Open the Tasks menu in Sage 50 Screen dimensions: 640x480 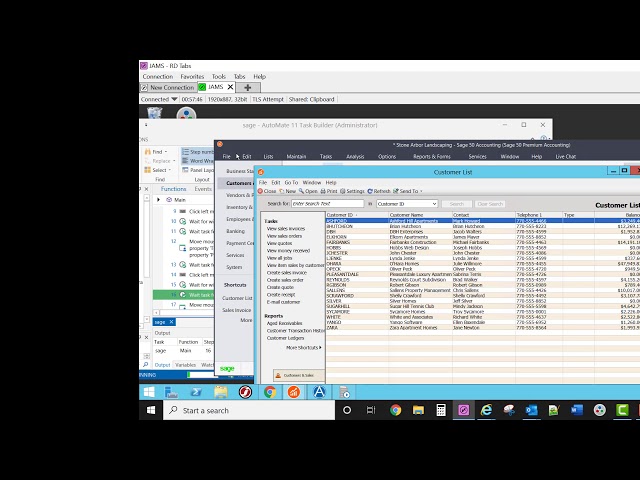326,156
